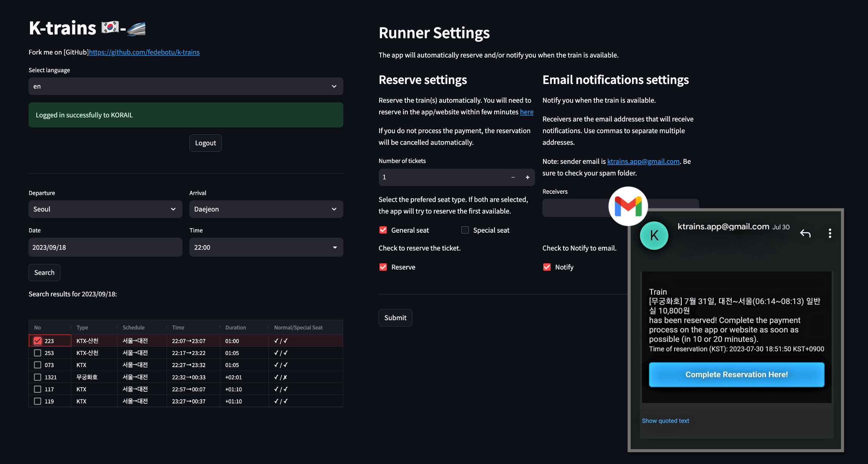Toggle the Notify checkbox
Viewport: 868px width, 464px height.
point(547,267)
